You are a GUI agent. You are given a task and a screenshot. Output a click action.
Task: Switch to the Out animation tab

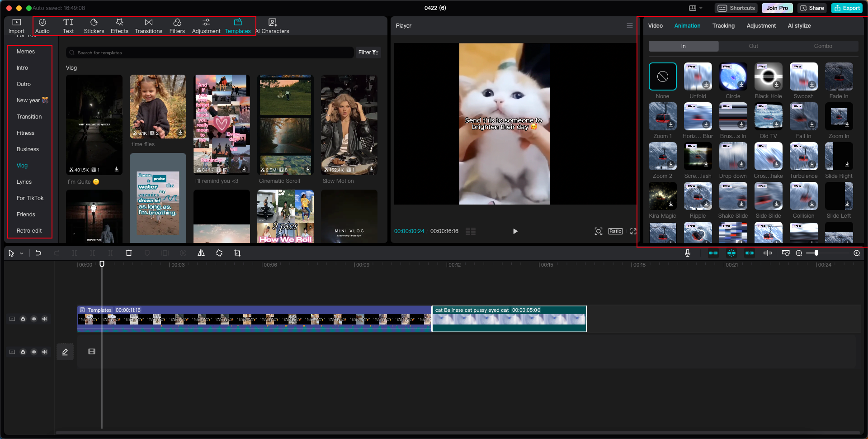coord(753,46)
